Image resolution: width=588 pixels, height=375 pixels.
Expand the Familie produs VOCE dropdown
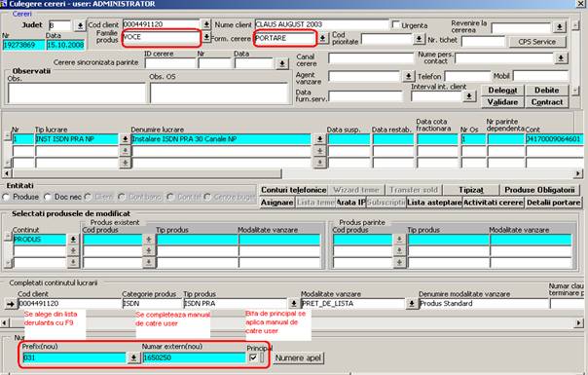(x=206, y=37)
